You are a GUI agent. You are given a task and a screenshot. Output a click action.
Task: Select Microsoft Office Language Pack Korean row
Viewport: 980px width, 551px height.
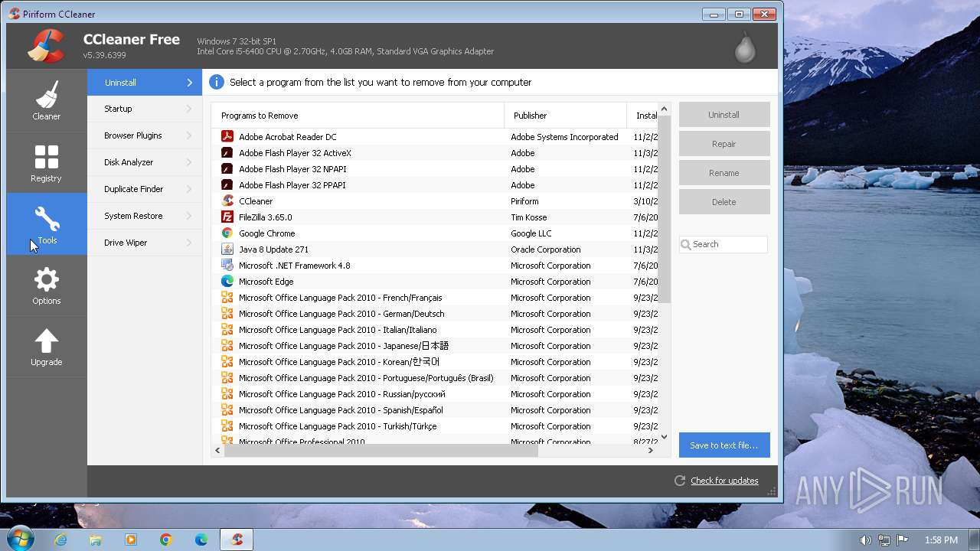[434, 362]
